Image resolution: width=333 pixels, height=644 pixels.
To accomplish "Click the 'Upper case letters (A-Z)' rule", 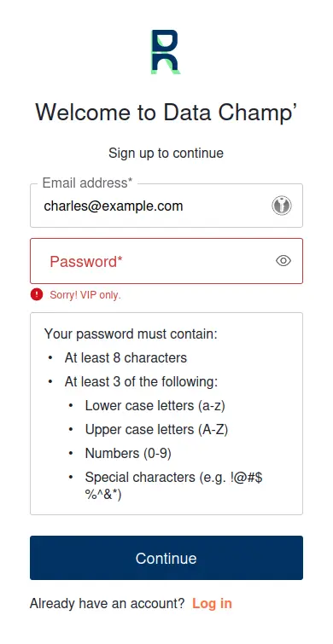I will (x=156, y=430).
